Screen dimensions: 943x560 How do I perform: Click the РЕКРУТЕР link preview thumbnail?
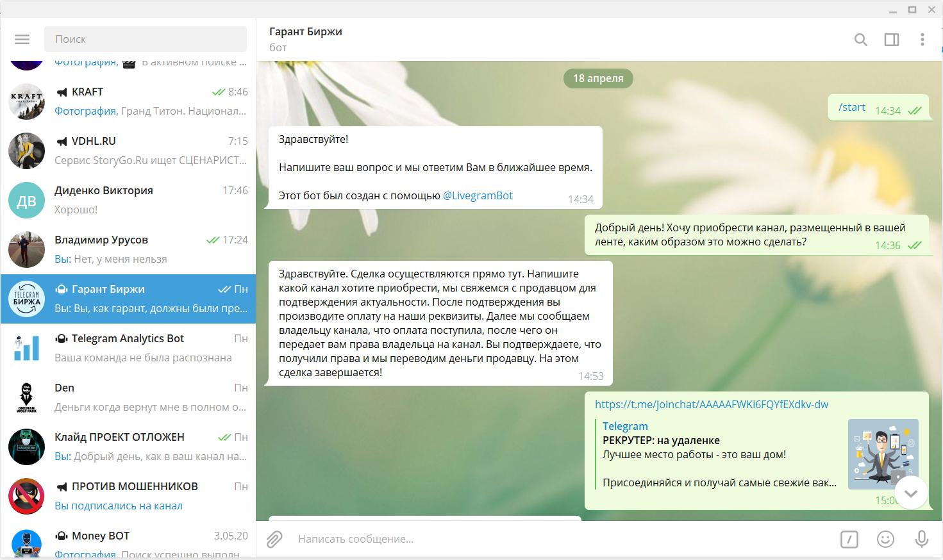pyautogui.click(x=883, y=454)
